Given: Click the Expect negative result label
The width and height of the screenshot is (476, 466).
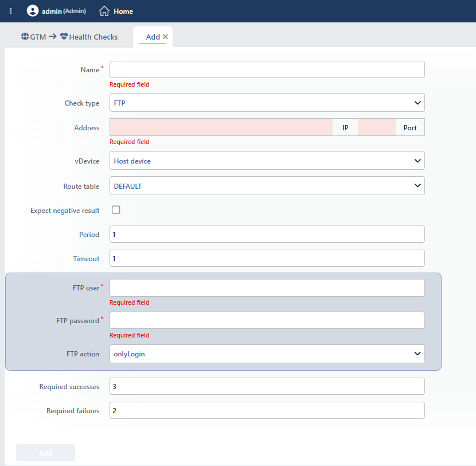Looking at the screenshot, I should click(65, 211).
